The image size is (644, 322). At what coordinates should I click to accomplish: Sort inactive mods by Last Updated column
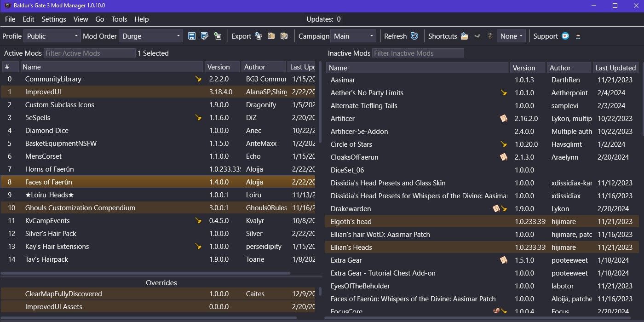[x=615, y=68]
